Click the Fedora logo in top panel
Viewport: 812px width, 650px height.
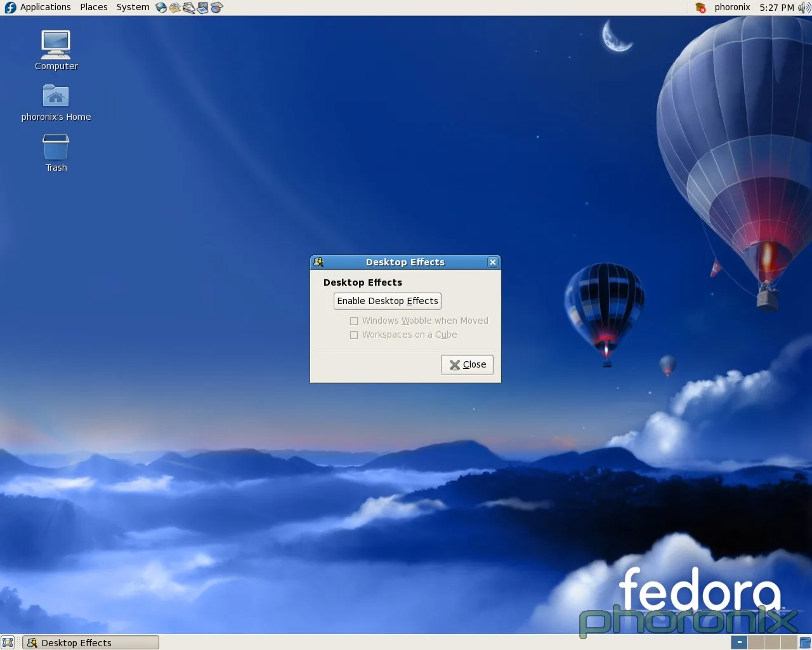10,8
